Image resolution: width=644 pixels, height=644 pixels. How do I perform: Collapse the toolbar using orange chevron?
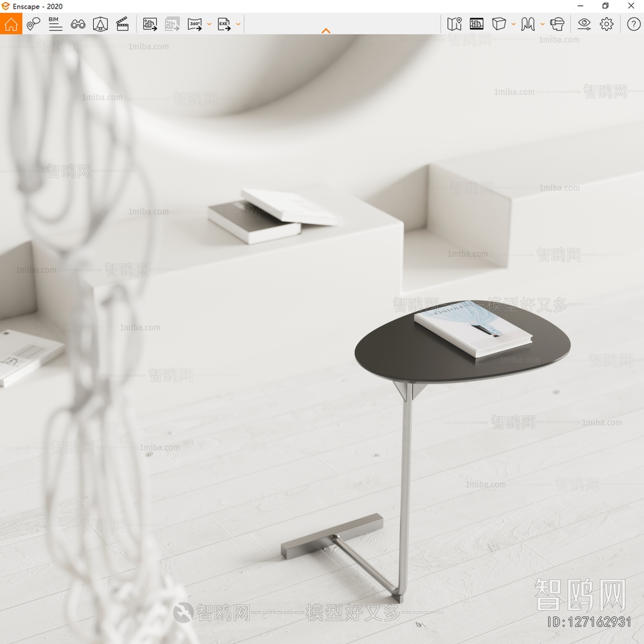point(326,31)
